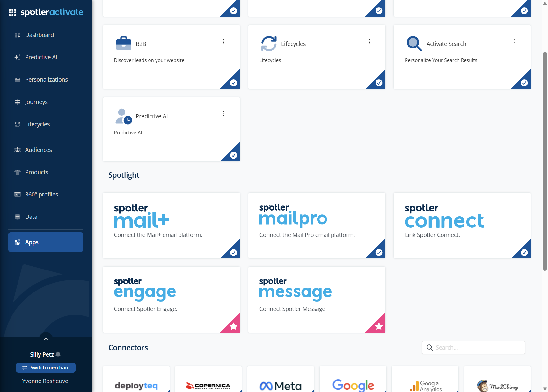Click the Apps puzzle icon
The height and width of the screenshot is (392, 548).
click(x=18, y=242)
